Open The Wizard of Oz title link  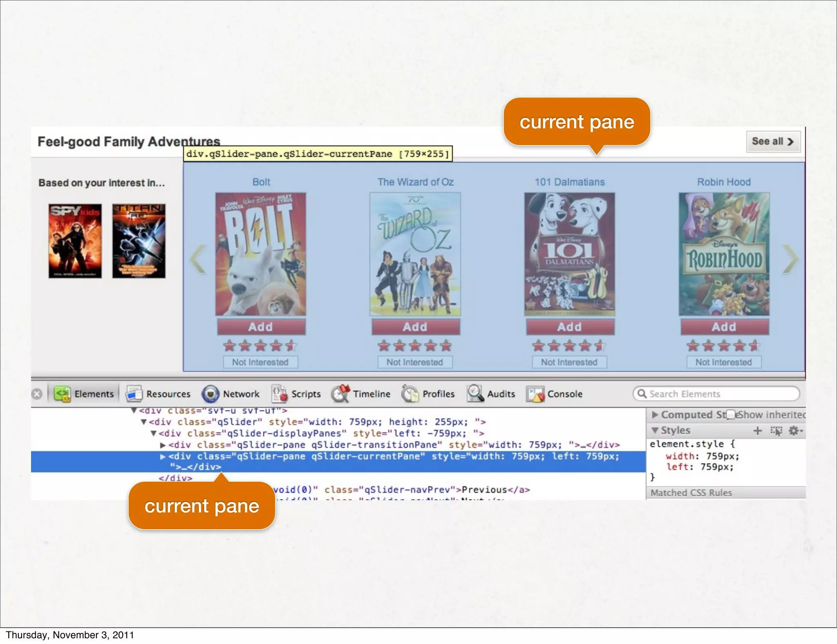416,182
